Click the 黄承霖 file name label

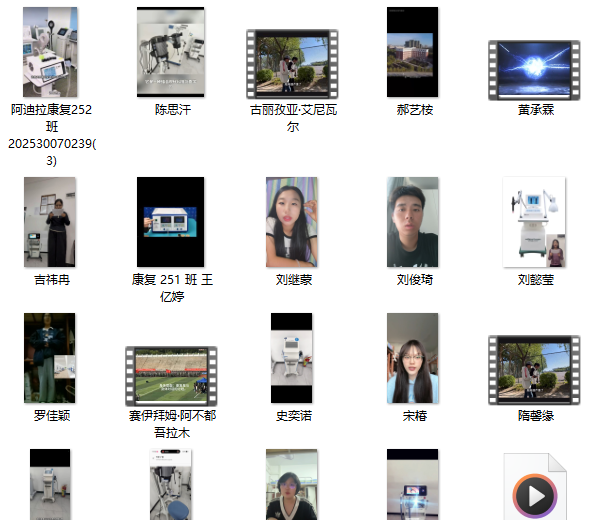(x=536, y=110)
